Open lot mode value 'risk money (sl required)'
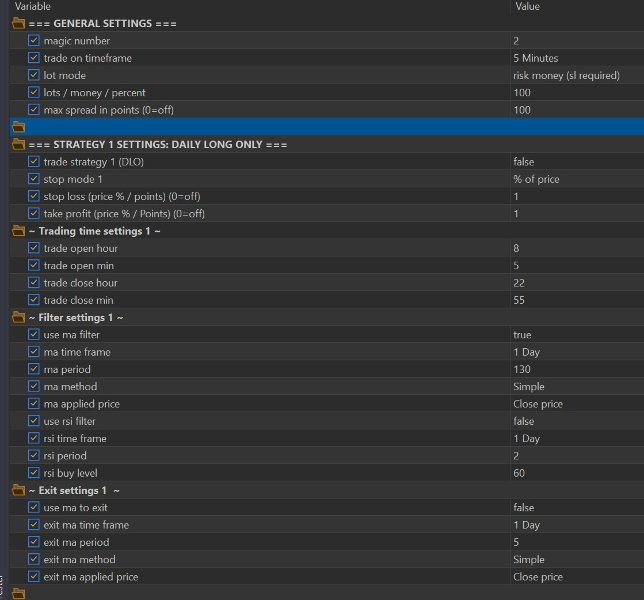 566,76
